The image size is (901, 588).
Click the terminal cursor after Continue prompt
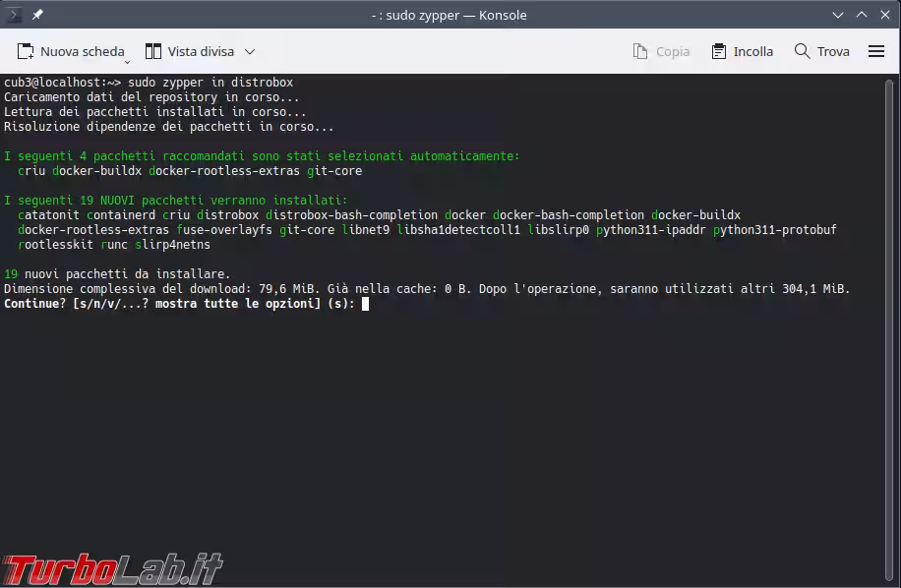coord(366,304)
